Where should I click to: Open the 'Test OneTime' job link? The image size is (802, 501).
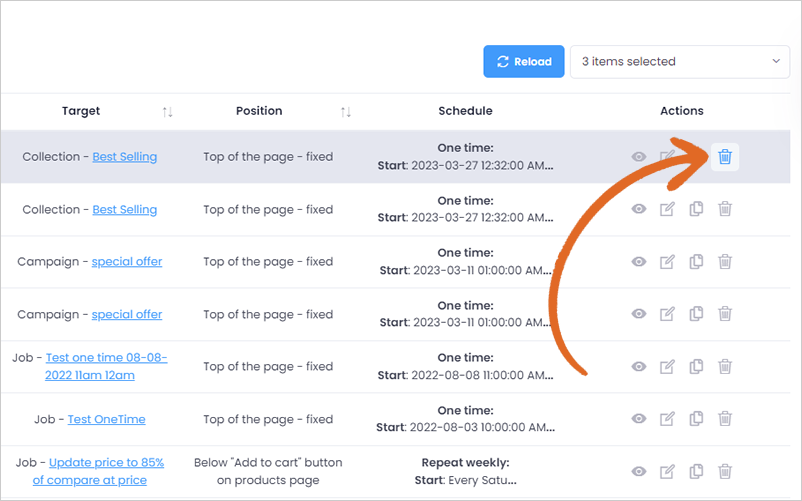106,419
